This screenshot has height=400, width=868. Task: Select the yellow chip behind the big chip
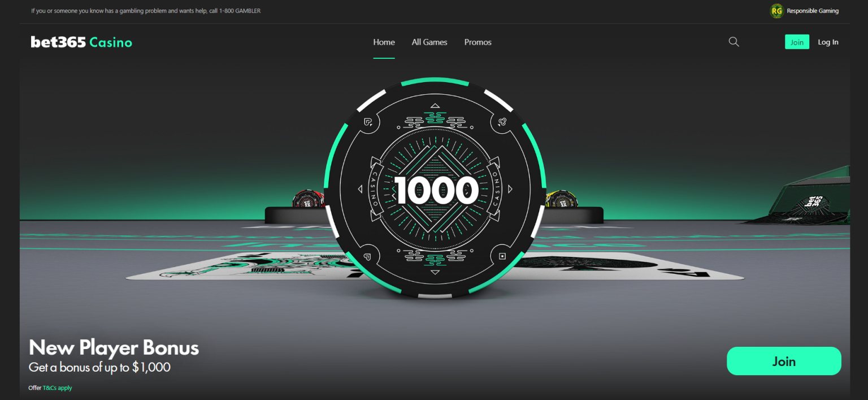[x=558, y=199]
